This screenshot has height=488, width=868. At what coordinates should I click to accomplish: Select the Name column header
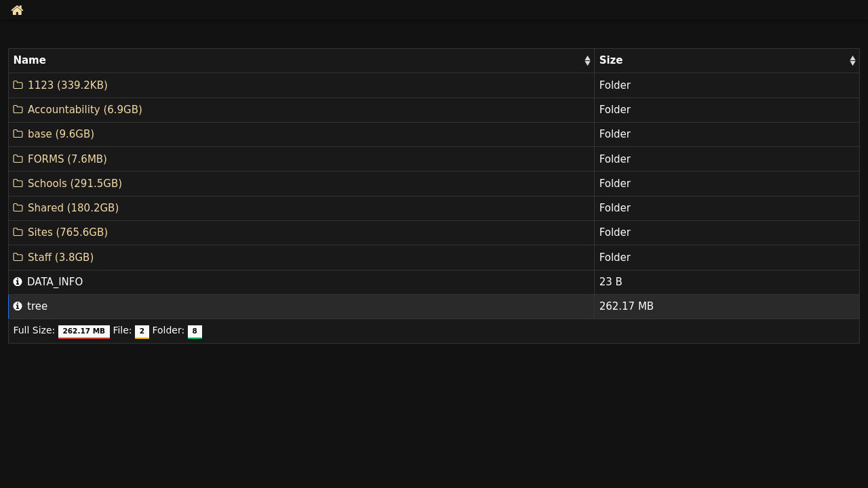pyautogui.click(x=301, y=61)
